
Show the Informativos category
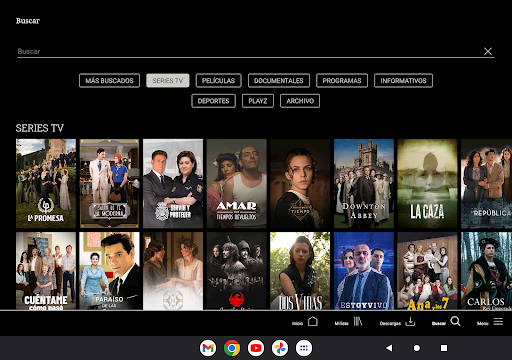[403, 81]
